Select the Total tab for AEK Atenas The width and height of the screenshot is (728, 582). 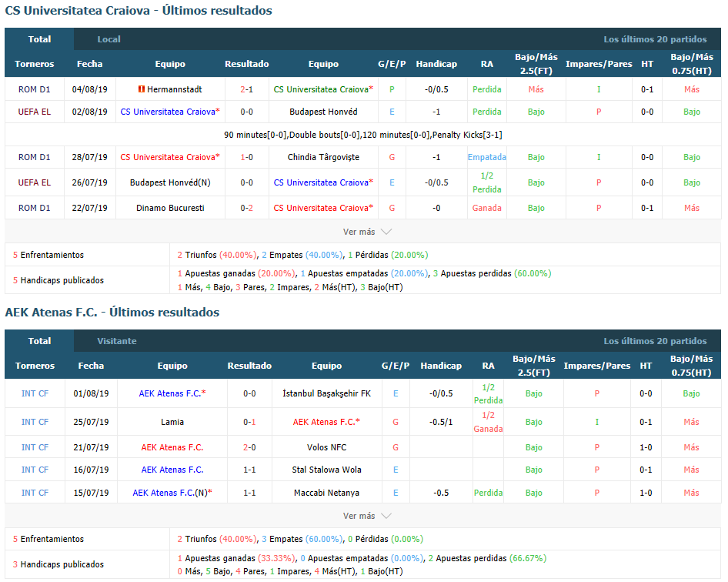[39, 340]
